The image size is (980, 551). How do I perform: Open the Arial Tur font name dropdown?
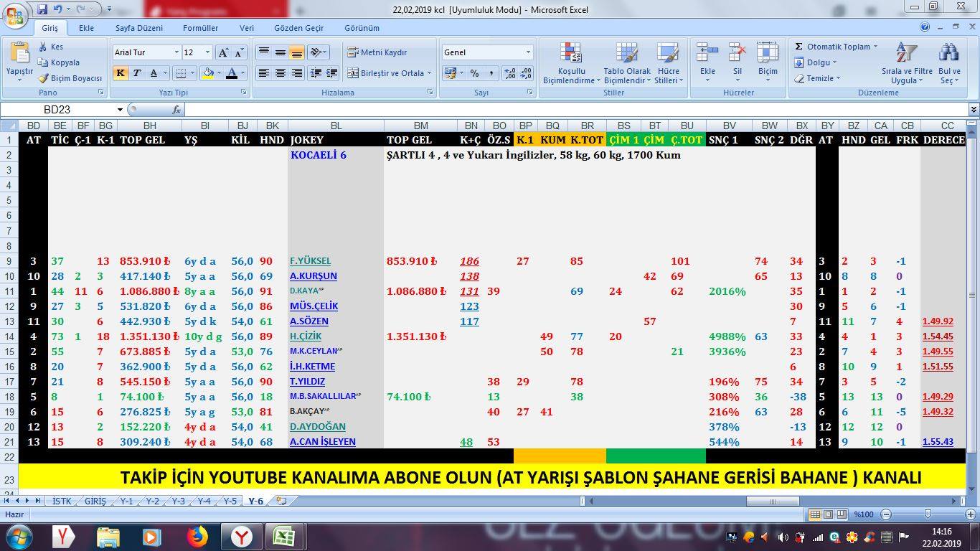tap(176, 52)
